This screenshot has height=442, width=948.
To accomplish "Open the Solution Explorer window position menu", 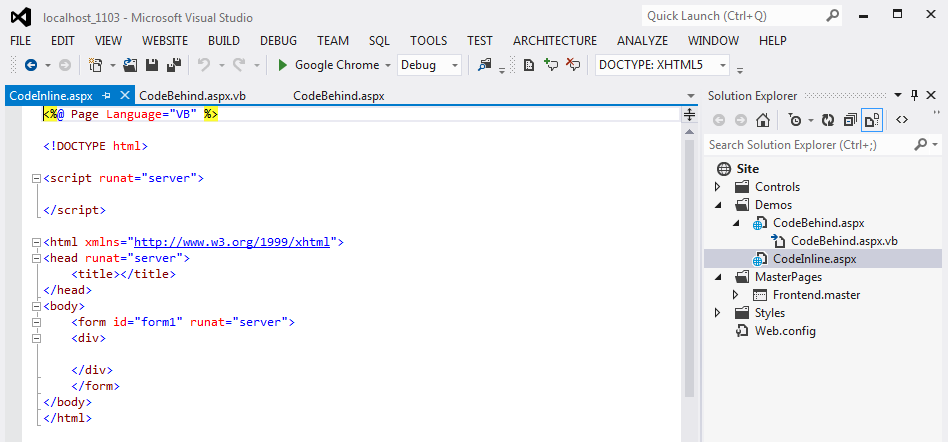I will click(898, 95).
